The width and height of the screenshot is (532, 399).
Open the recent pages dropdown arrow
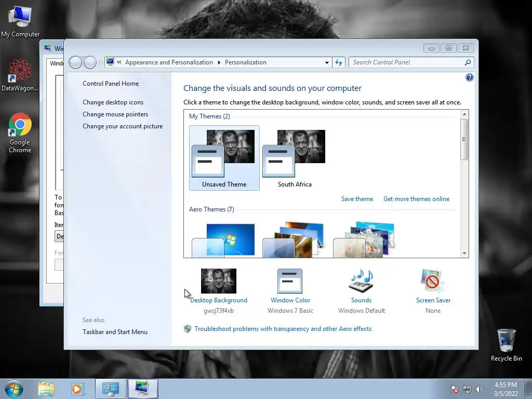tap(100, 63)
